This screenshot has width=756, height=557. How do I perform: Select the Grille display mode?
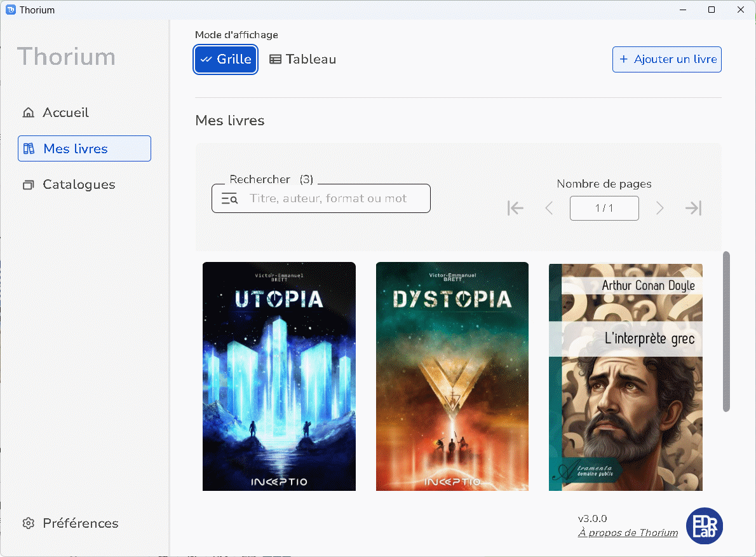tap(226, 59)
